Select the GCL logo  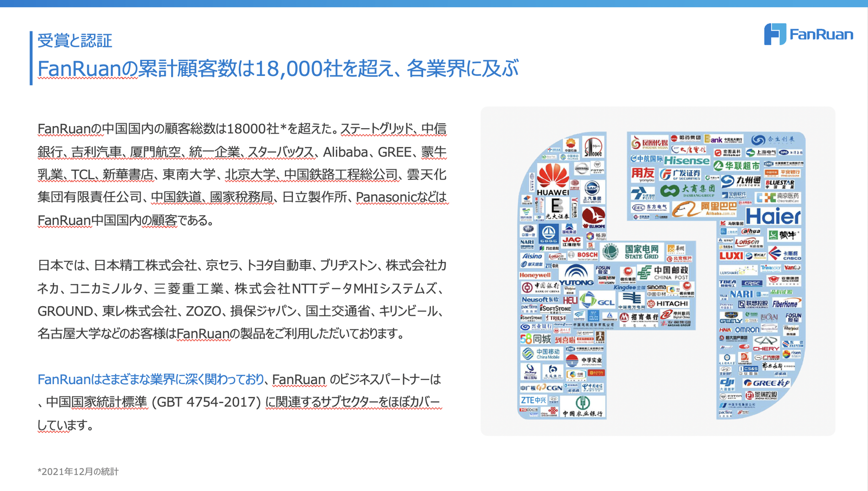(596, 300)
